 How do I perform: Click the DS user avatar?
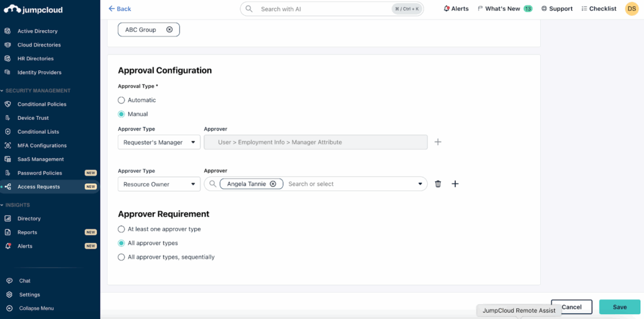tap(631, 9)
